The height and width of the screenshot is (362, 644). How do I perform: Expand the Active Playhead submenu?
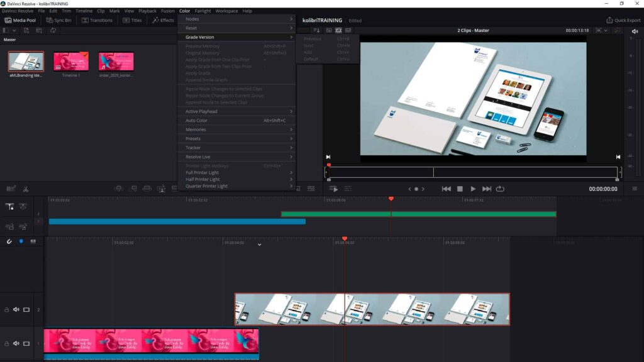point(236,111)
